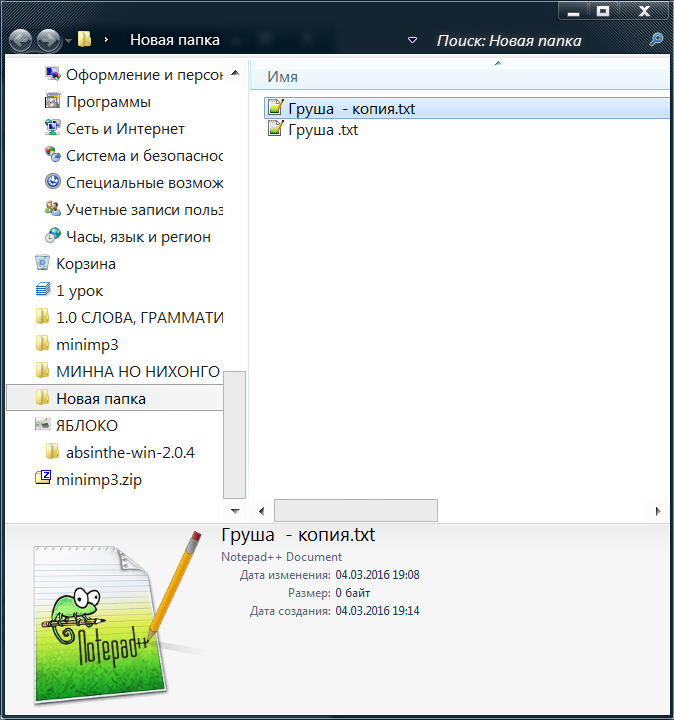Select Часы, язык и регион item

138,237
